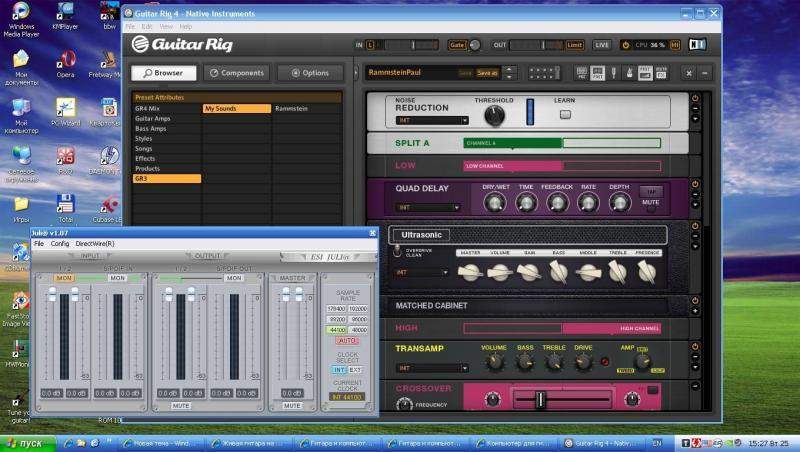800x452 pixels.
Task: Click the Opera desktop icon
Action: pos(65,65)
